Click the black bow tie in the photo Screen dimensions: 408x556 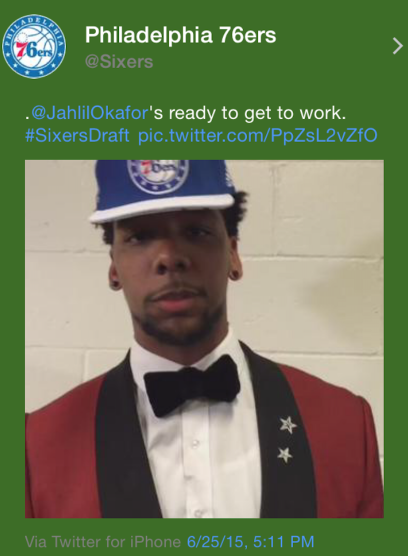(x=192, y=385)
